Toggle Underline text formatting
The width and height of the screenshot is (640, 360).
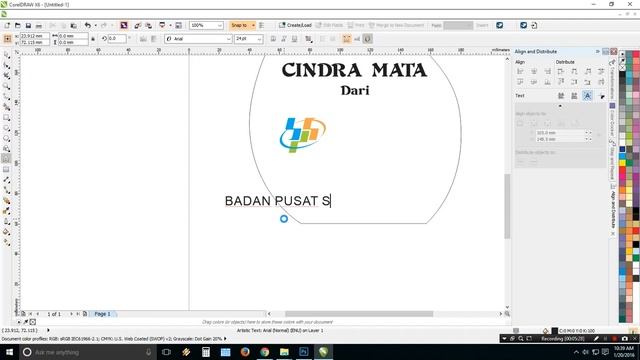pos(294,39)
